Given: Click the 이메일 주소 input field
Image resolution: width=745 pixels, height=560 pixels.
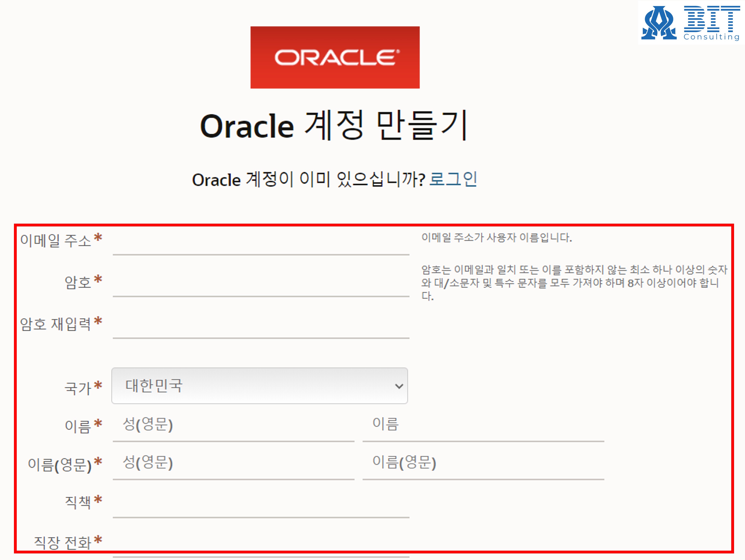Looking at the screenshot, I should pos(261,242).
